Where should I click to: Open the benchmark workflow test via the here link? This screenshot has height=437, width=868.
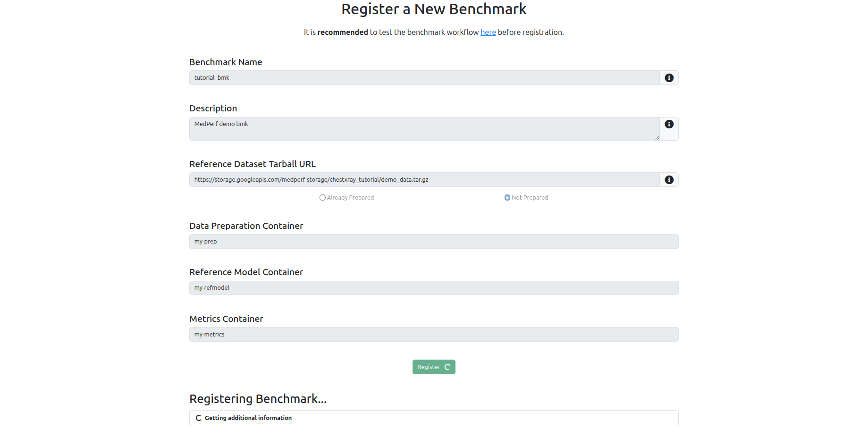pyautogui.click(x=488, y=32)
